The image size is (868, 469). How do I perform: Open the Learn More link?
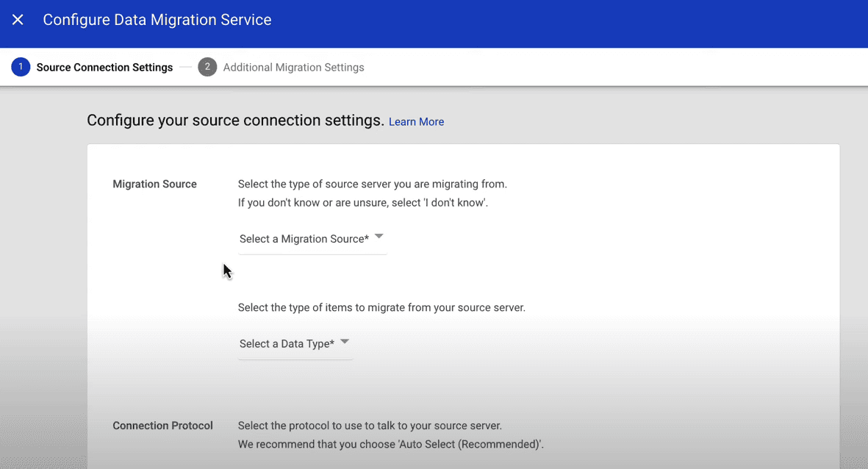(416, 121)
